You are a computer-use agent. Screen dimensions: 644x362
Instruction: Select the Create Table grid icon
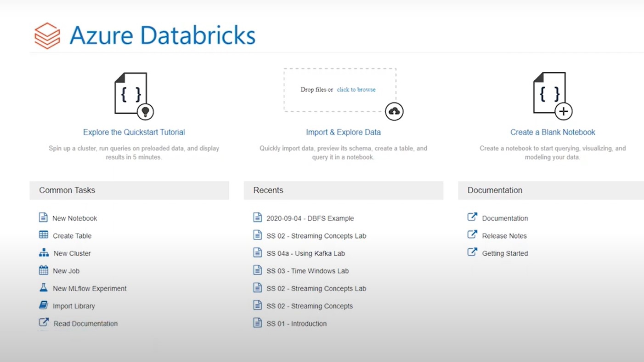tap(44, 235)
